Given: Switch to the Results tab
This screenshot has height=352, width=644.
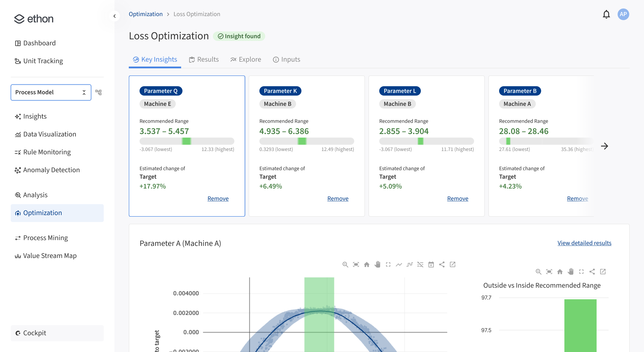Looking at the screenshot, I should pyautogui.click(x=204, y=59).
